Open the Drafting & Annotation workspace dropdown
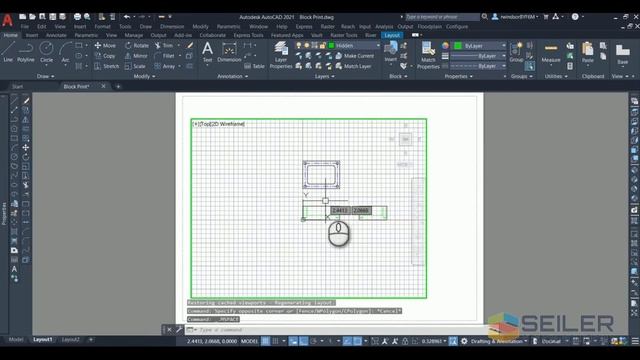This screenshot has height=360, width=640. 499,341
